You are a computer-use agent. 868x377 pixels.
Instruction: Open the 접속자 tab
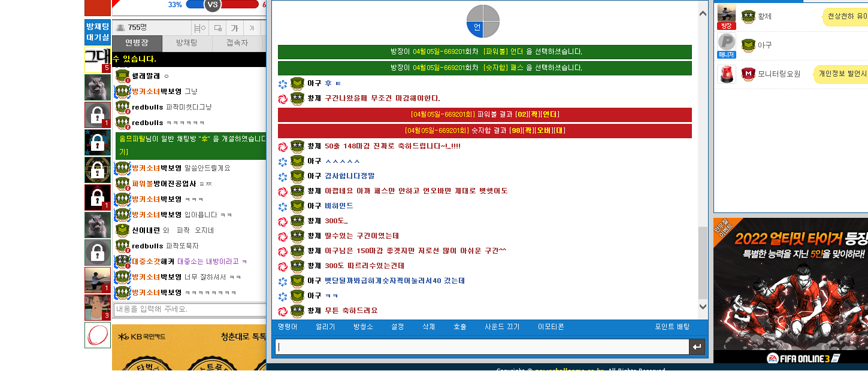coord(237,43)
